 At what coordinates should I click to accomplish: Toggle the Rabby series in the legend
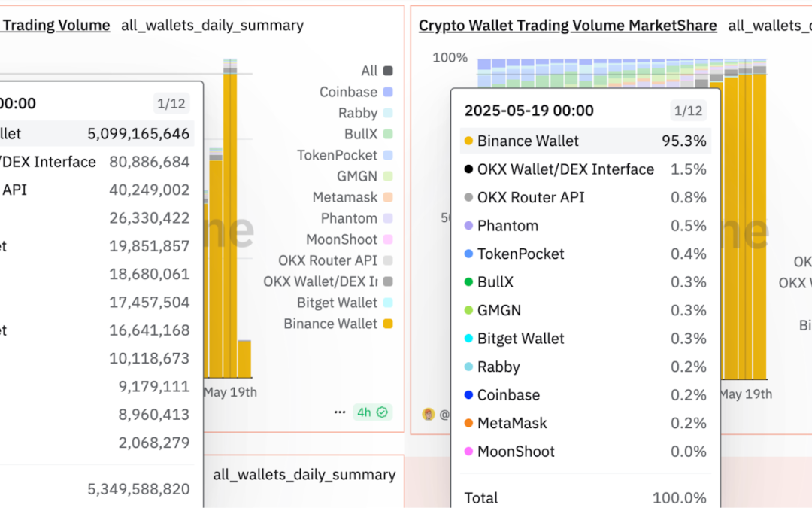(x=365, y=113)
